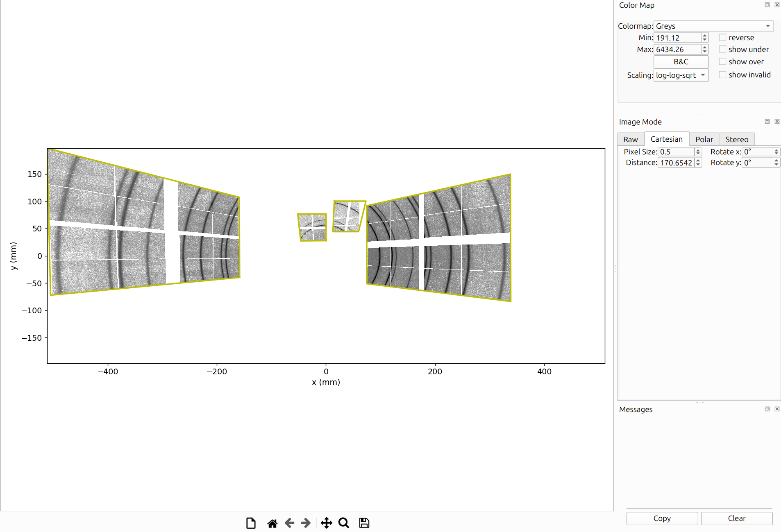
Task: Increase the Max value with the up arrow
Action: [x=705, y=47]
